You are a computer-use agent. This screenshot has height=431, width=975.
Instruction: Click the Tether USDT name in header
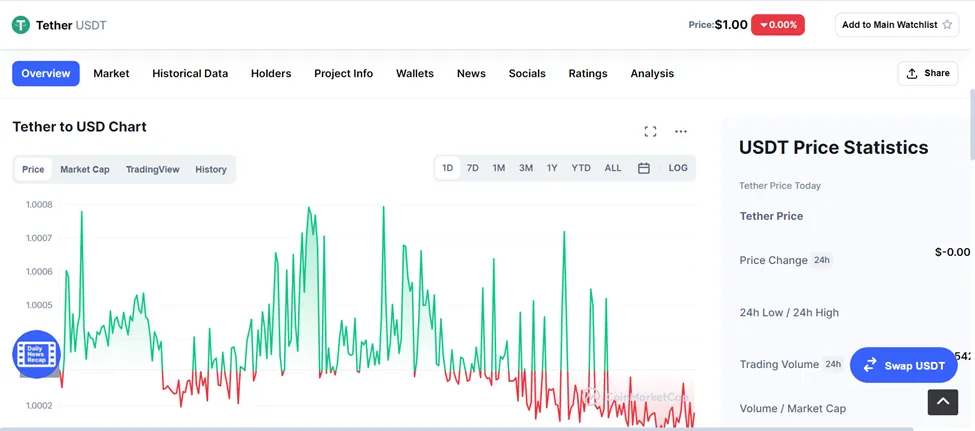(x=71, y=25)
